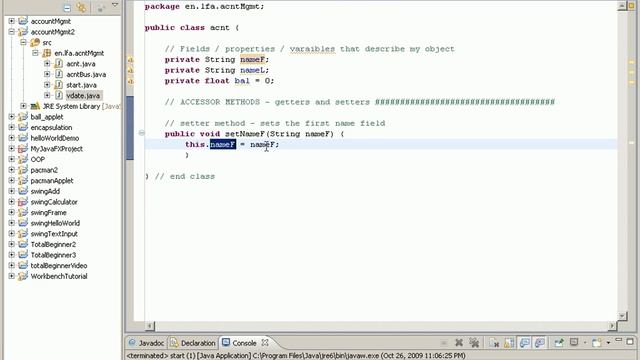Collapse the setNameF method fold toggle
The height and width of the screenshot is (360, 640).
[x=142, y=133]
